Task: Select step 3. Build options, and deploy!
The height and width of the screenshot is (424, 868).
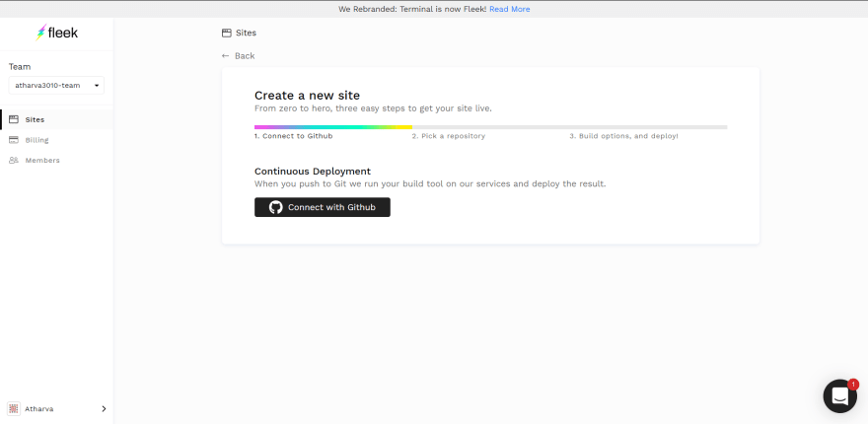Action: pyautogui.click(x=623, y=136)
